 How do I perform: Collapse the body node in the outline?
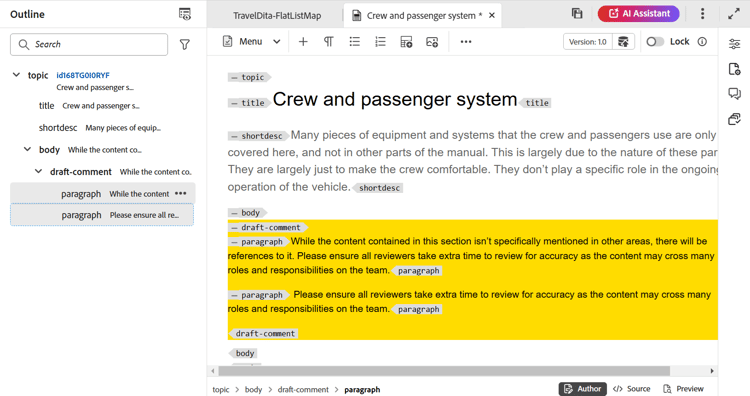(x=27, y=150)
